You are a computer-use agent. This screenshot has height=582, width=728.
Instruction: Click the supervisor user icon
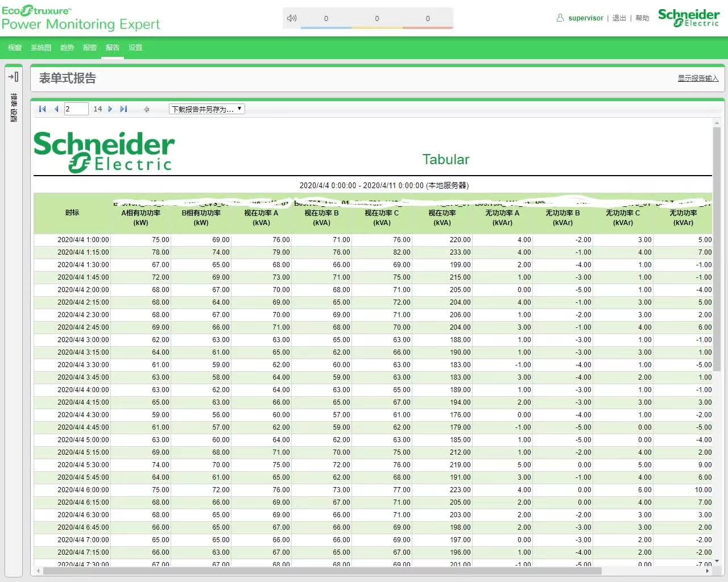(x=560, y=18)
